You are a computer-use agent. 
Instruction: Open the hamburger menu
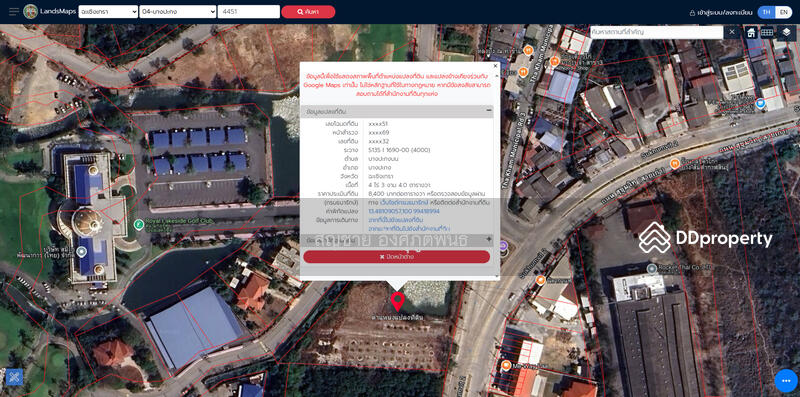click(14, 12)
